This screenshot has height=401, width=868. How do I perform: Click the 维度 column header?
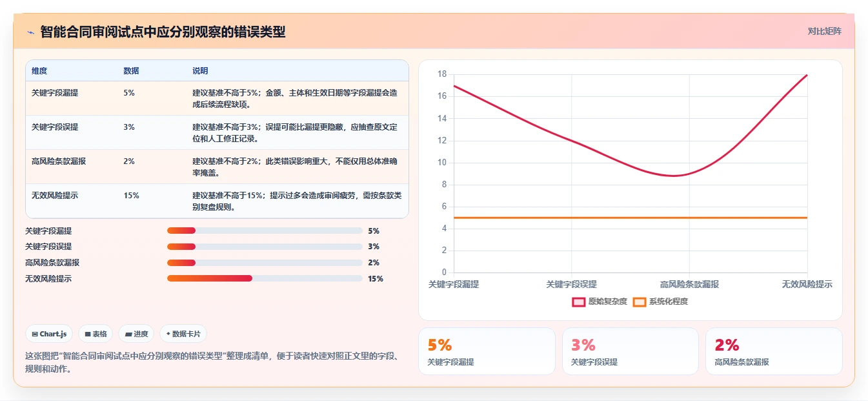click(39, 71)
